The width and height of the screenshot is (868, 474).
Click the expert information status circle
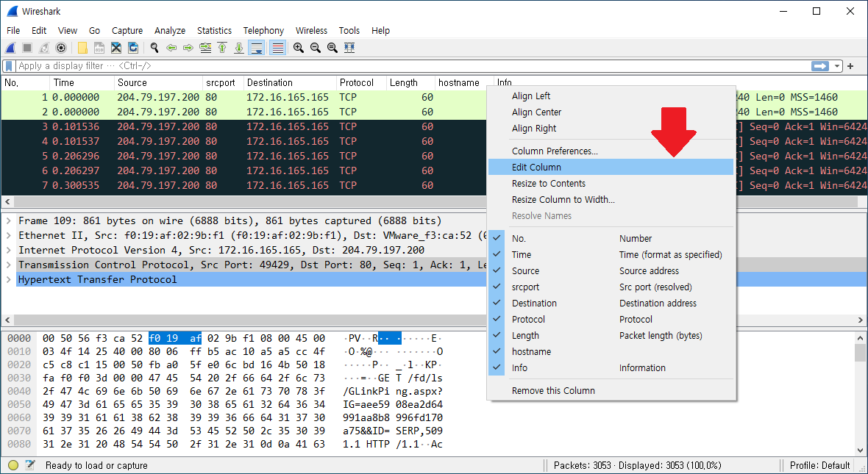(13, 465)
